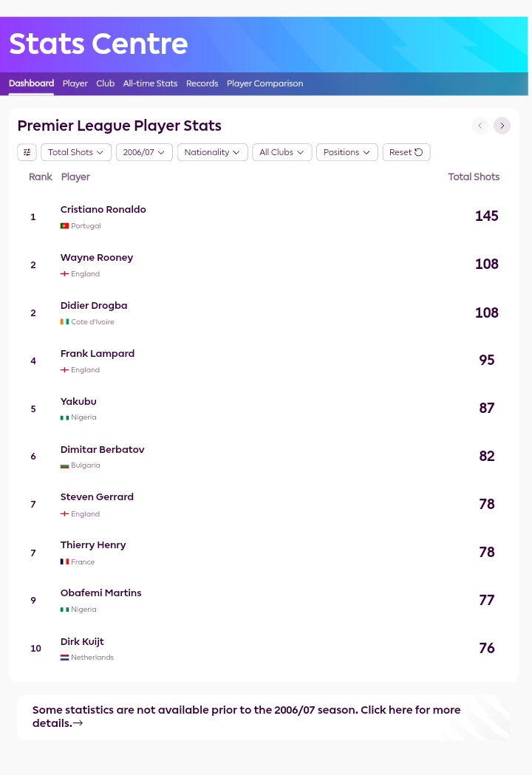
Task: Open the All-time Stats tab
Action: [x=150, y=83]
